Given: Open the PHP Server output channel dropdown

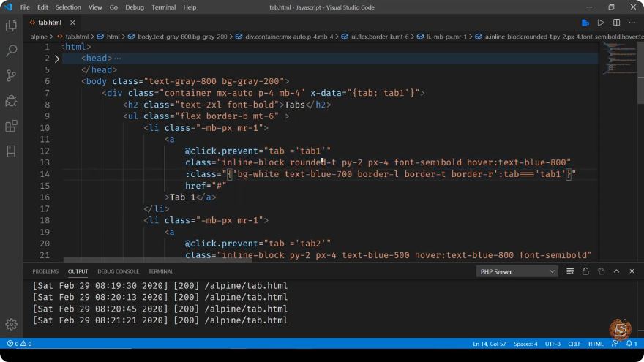Looking at the screenshot, I should pyautogui.click(x=517, y=271).
